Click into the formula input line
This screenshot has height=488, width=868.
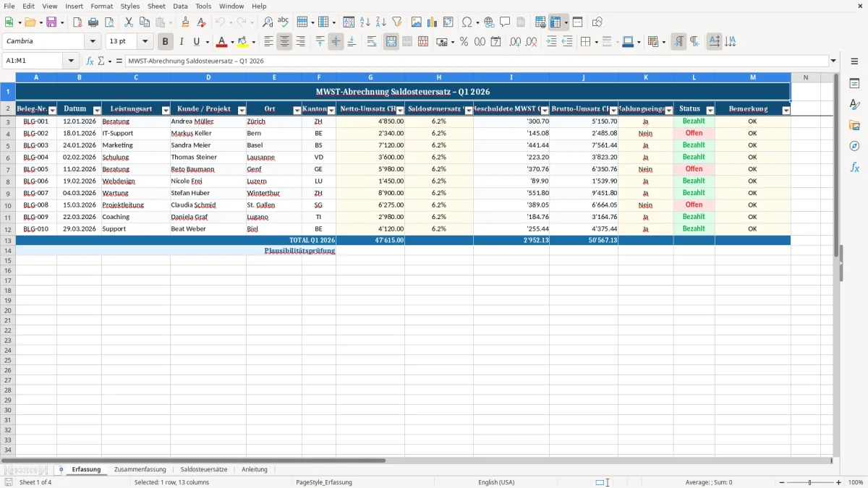(477, 61)
